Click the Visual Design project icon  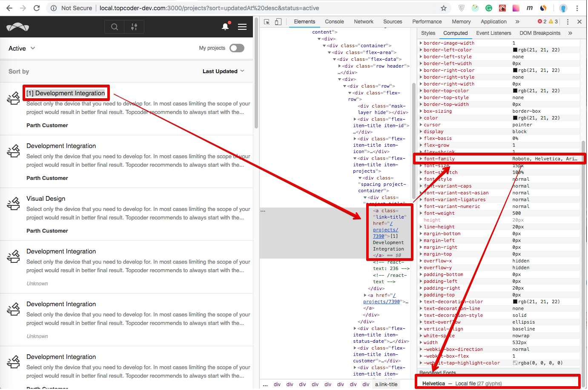14,204
